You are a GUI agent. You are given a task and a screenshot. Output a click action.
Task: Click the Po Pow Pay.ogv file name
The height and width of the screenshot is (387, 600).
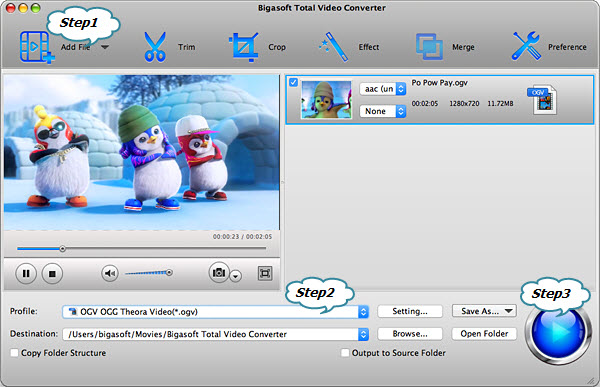coord(439,83)
